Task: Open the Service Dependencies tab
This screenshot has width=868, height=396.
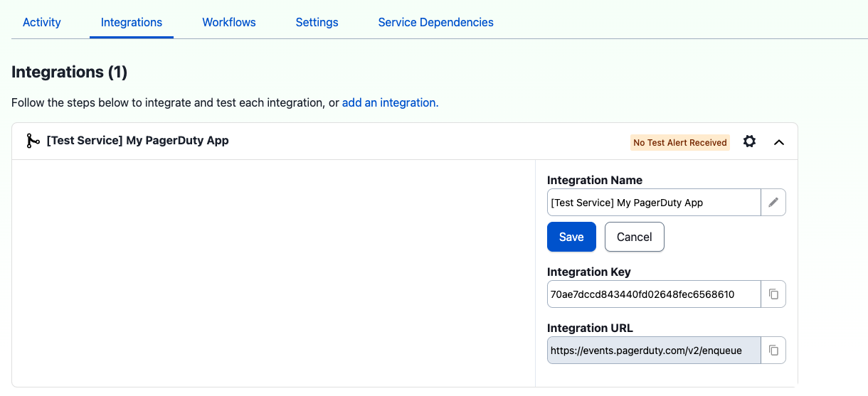Action: click(x=436, y=22)
